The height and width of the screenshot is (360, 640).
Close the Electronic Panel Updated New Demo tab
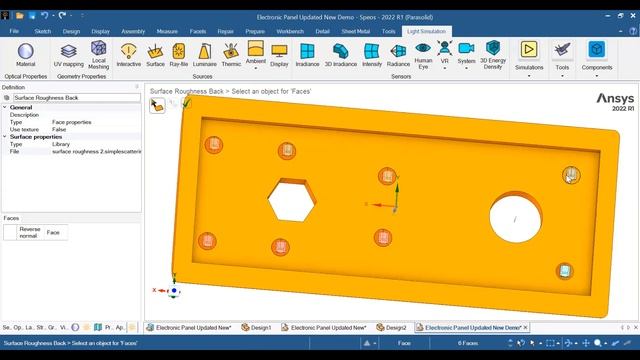pos(525,327)
